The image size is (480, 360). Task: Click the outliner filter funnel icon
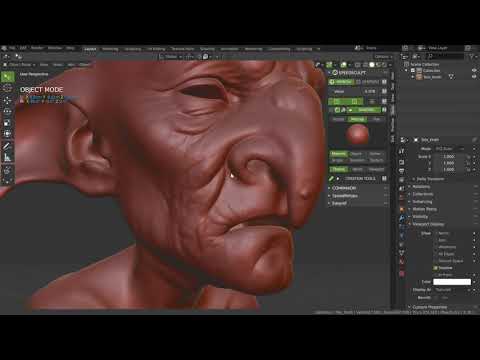pos(471,57)
